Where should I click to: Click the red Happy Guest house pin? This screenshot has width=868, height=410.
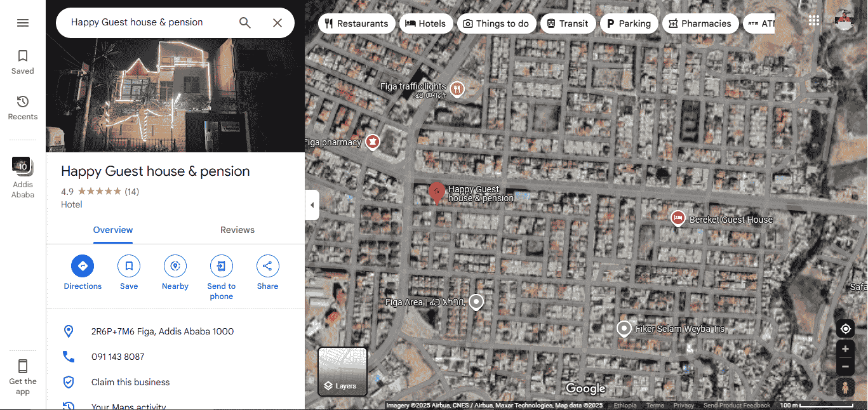point(436,193)
